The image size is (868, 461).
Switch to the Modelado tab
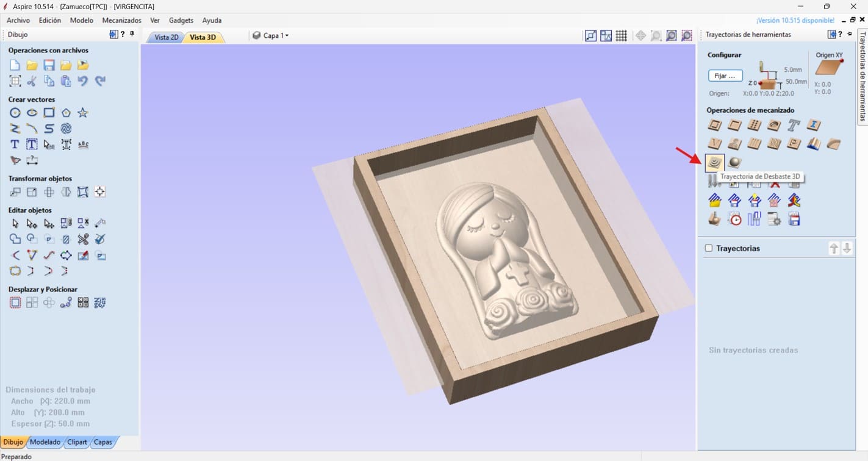(x=45, y=442)
